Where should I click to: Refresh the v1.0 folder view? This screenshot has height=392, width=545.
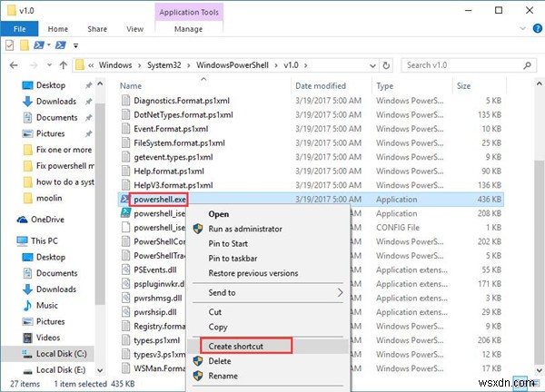point(386,65)
